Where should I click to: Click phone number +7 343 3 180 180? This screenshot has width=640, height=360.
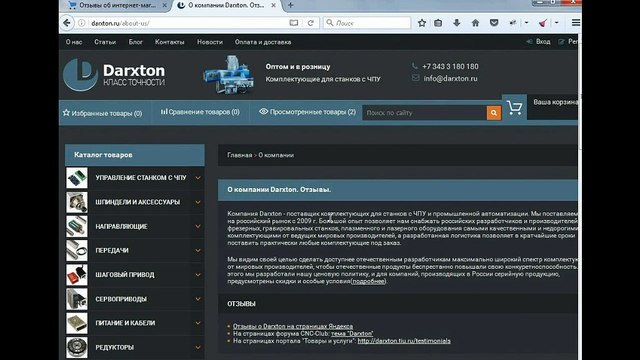pos(450,66)
